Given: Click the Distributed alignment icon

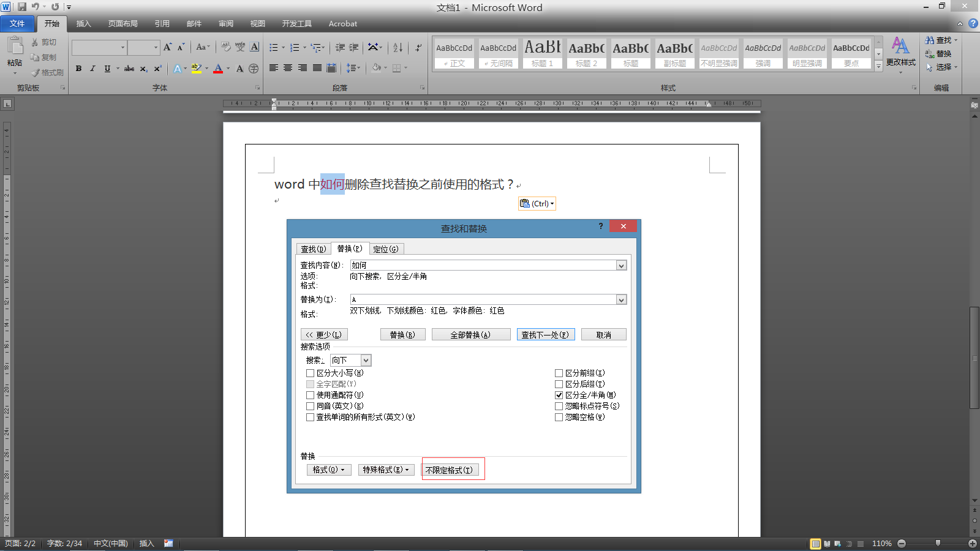Looking at the screenshot, I should tap(331, 68).
